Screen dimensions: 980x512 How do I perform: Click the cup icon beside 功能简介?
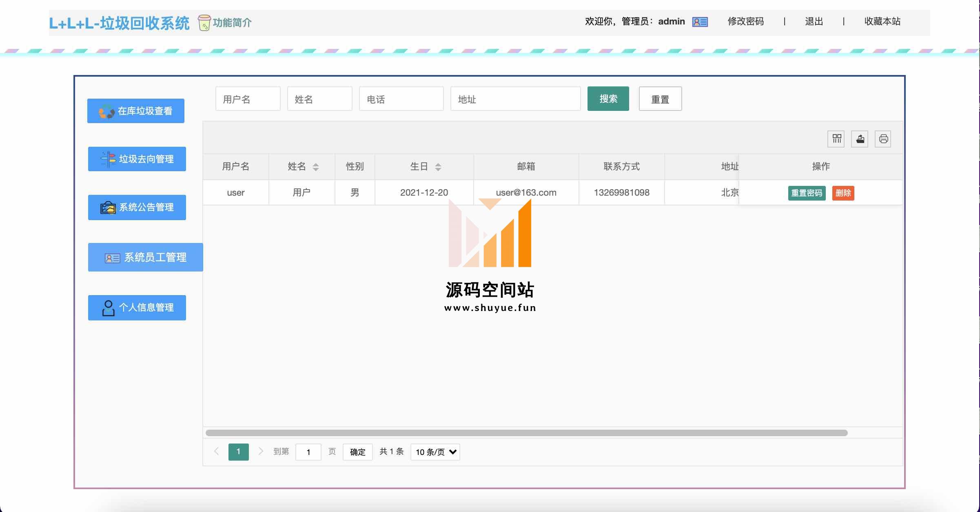tap(204, 22)
